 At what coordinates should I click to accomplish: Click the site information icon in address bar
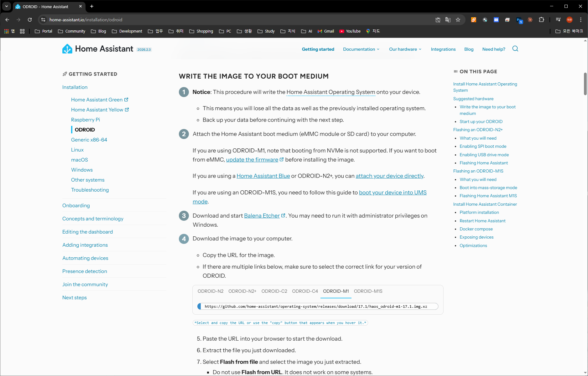43,20
